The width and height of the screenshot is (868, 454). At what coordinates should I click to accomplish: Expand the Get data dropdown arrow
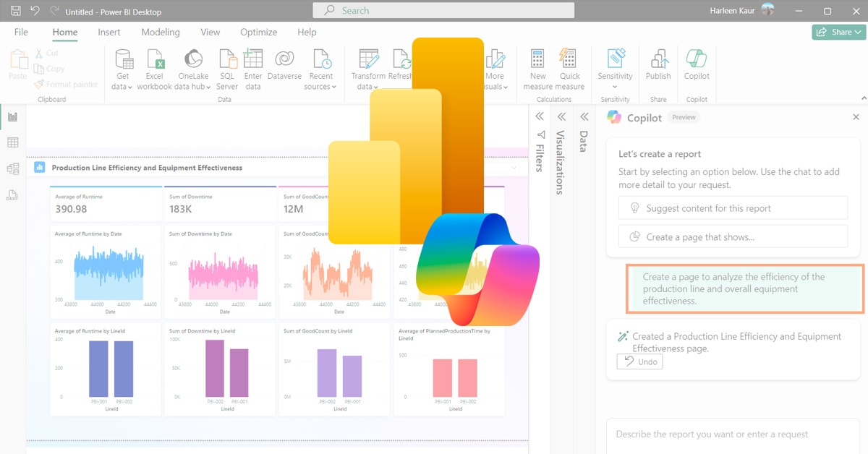point(130,87)
